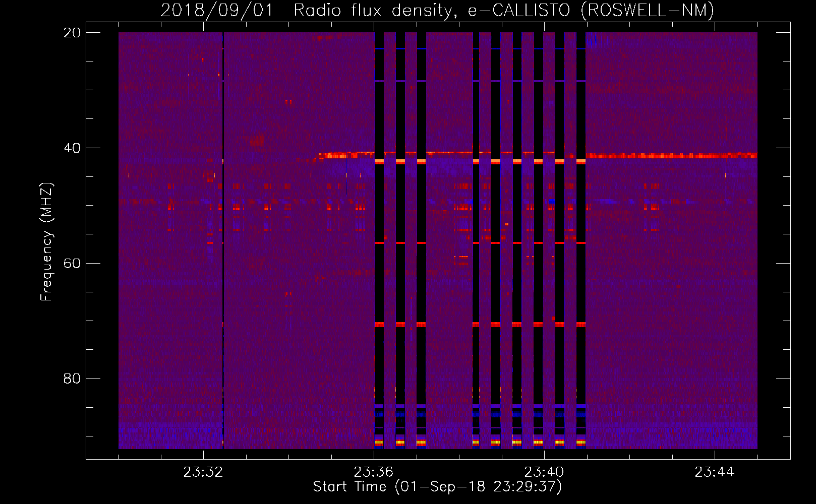Click the "Start Time (01-Sep-18 23:29:37)" axis label
Viewport: 816px width, 504px height.
[437, 487]
